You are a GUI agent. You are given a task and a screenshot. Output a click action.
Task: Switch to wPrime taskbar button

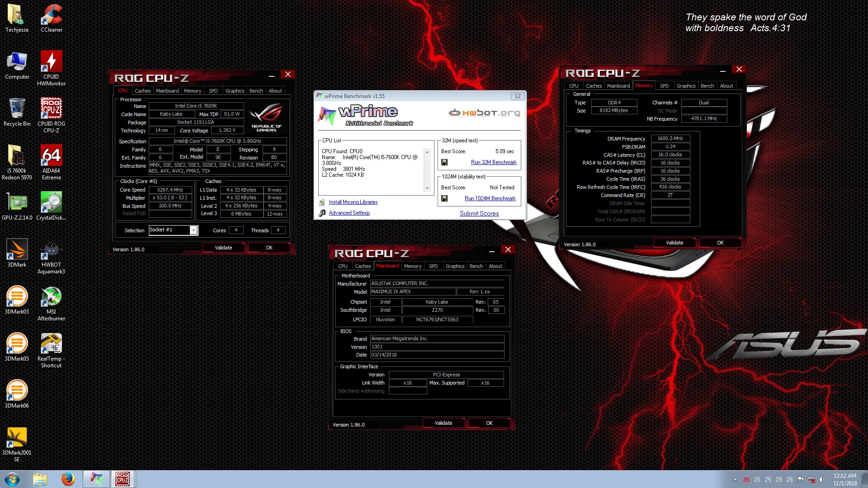point(96,479)
